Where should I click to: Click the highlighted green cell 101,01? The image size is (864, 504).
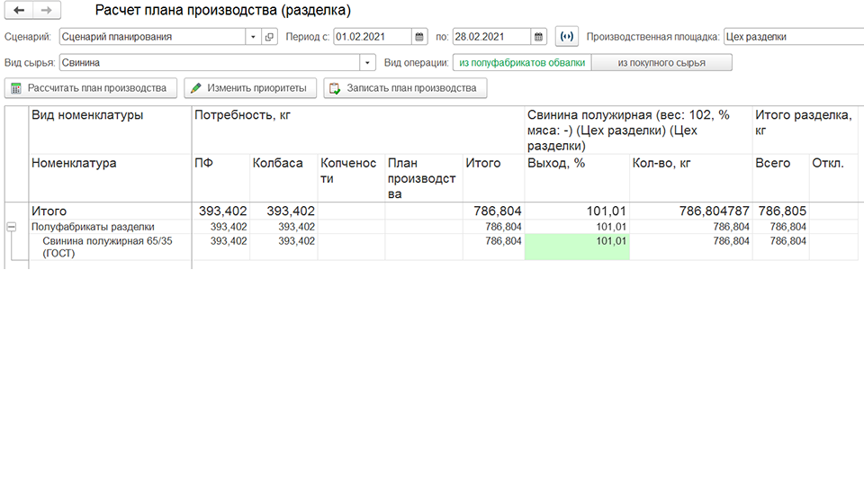click(577, 247)
